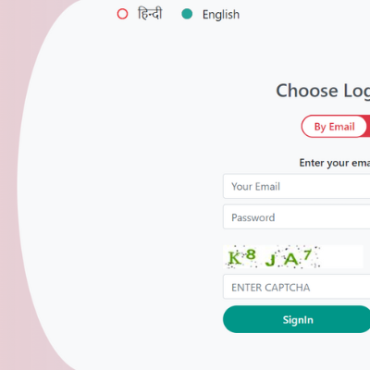Click the SignIn button
Screen dimensions: 370x370
coord(296,319)
